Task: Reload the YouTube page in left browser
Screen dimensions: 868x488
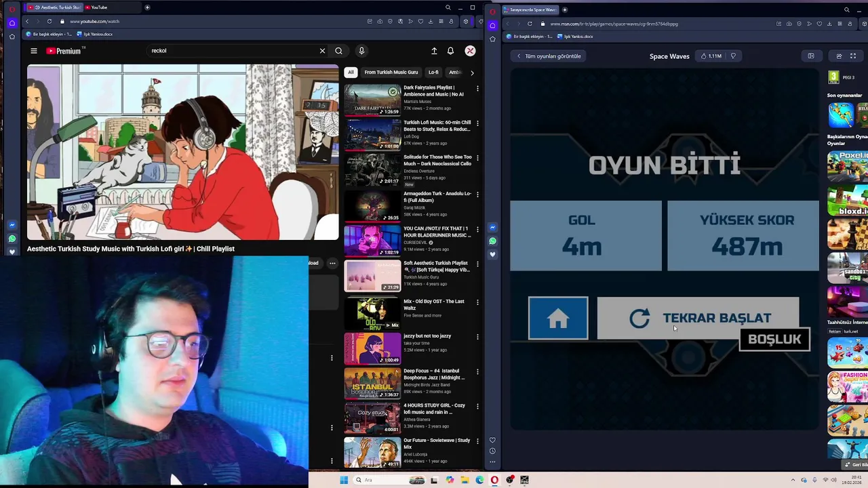Action: pos(49,22)
